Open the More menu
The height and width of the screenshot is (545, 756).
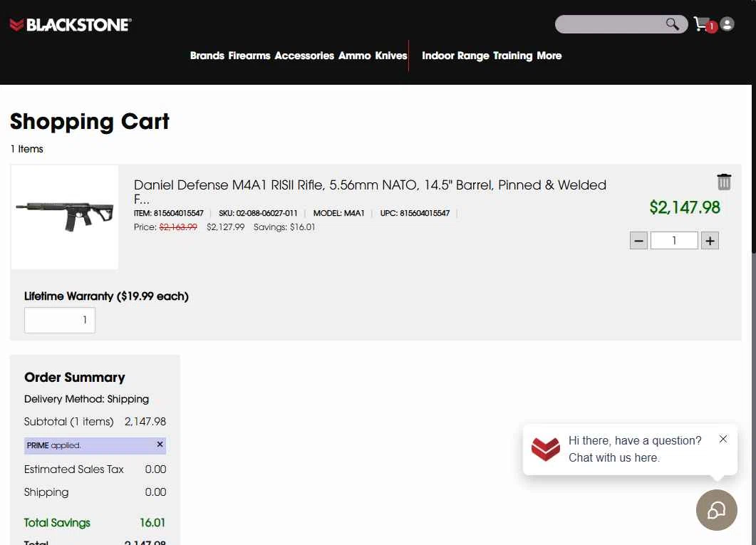pos(549,56)
